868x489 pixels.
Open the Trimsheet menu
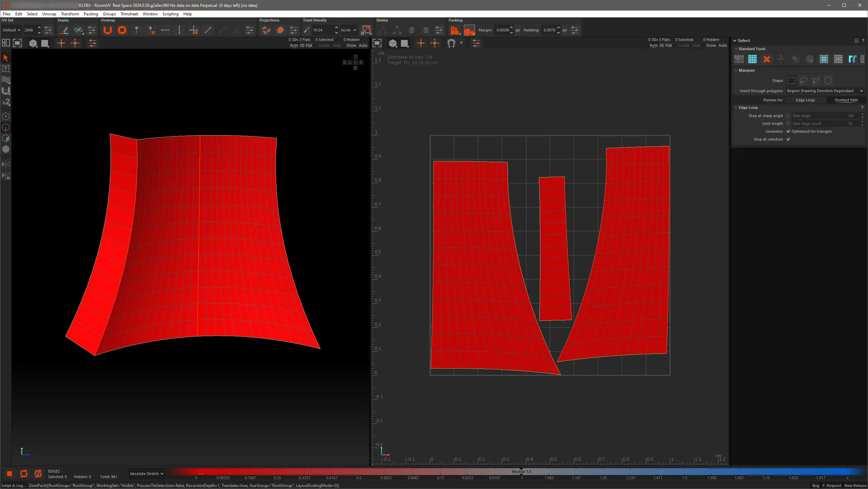[x=129, y=14]
